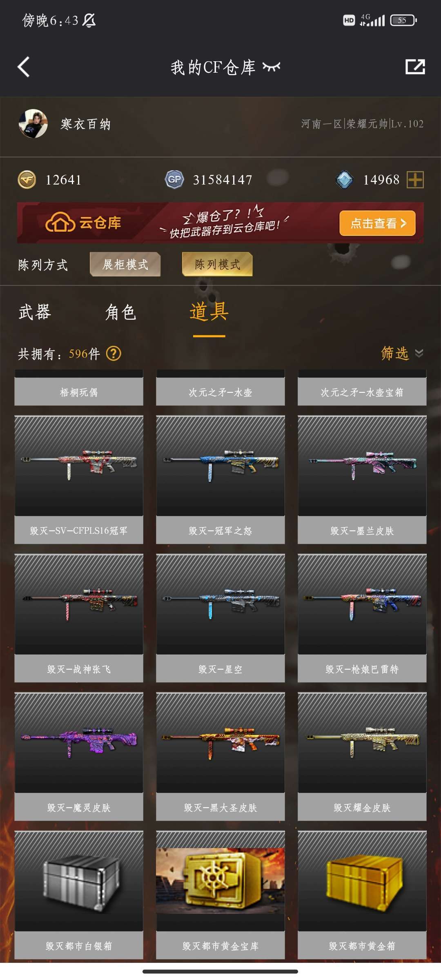Open the 毁灭都市黄金宝库 gold vault item
This screenshot has width=441, height=980.
coord(220,895)
